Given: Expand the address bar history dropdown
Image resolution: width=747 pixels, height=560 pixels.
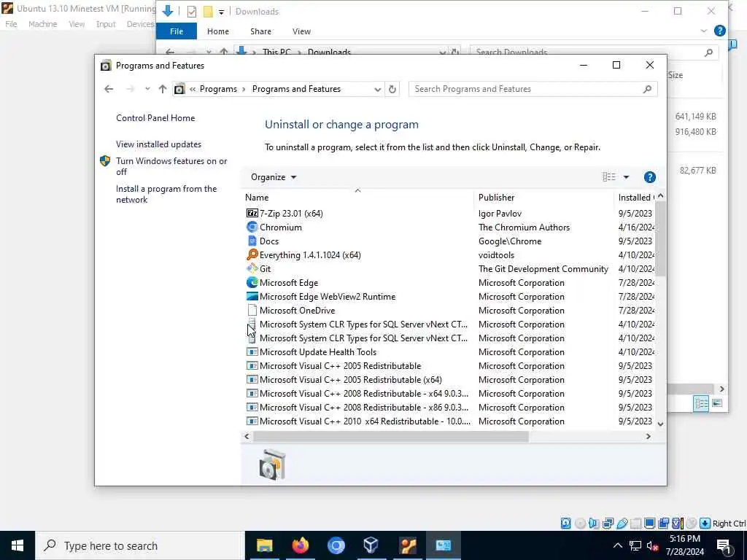Looking at the screenshot, I should [377, 89].
